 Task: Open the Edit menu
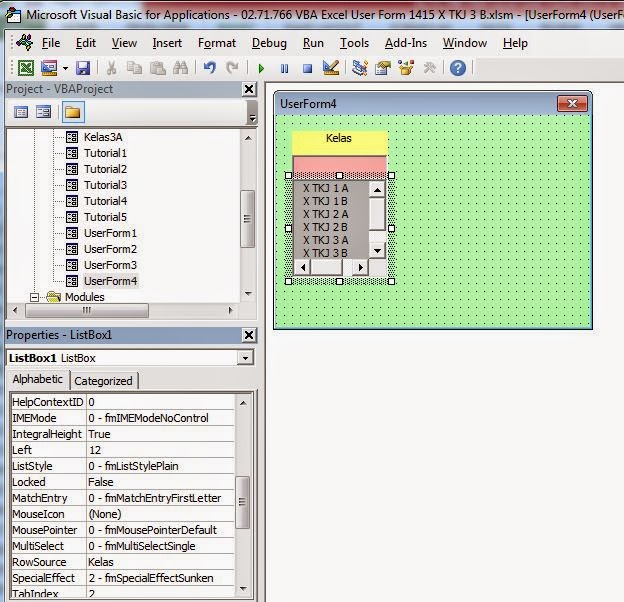86,43
